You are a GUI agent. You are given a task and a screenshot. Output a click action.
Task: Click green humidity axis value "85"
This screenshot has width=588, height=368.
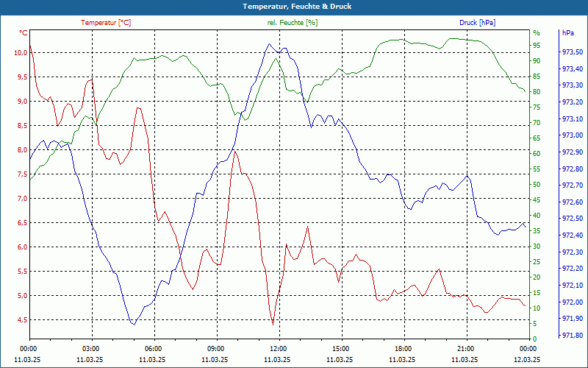(537, 77)
